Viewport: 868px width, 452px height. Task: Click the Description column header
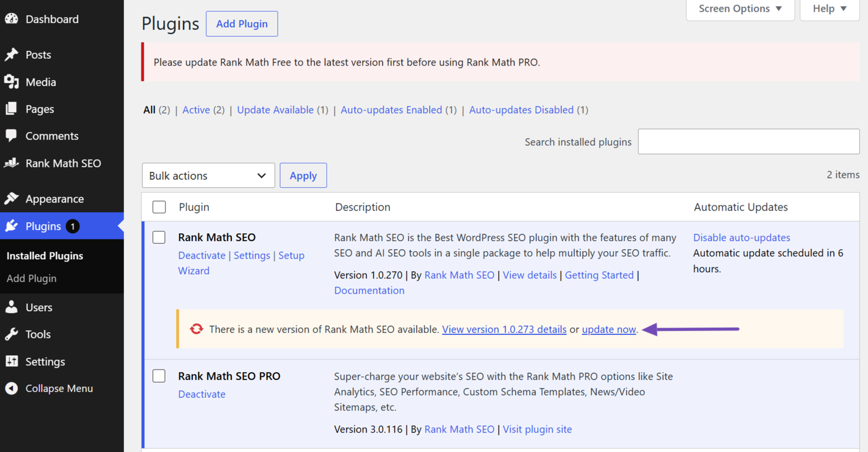pyautogui.click(x=363, y=207)
